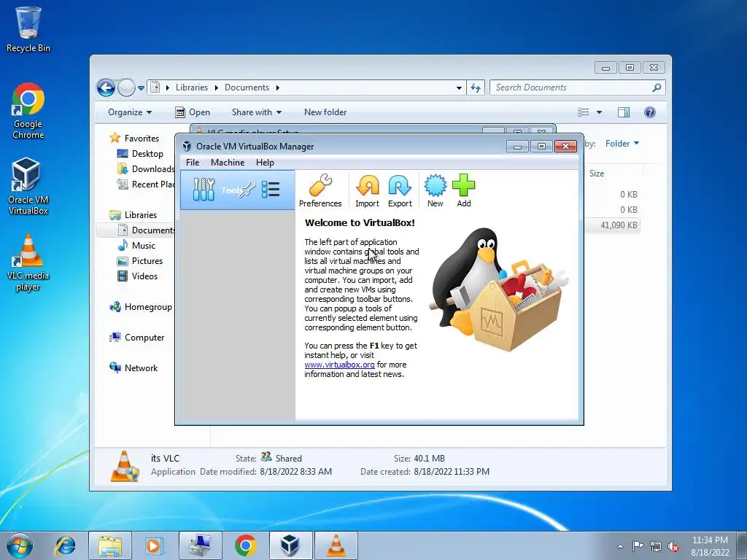Viewport: 747px width, 560px height.
Task: Create a New virtual machine
Action: 435,190
